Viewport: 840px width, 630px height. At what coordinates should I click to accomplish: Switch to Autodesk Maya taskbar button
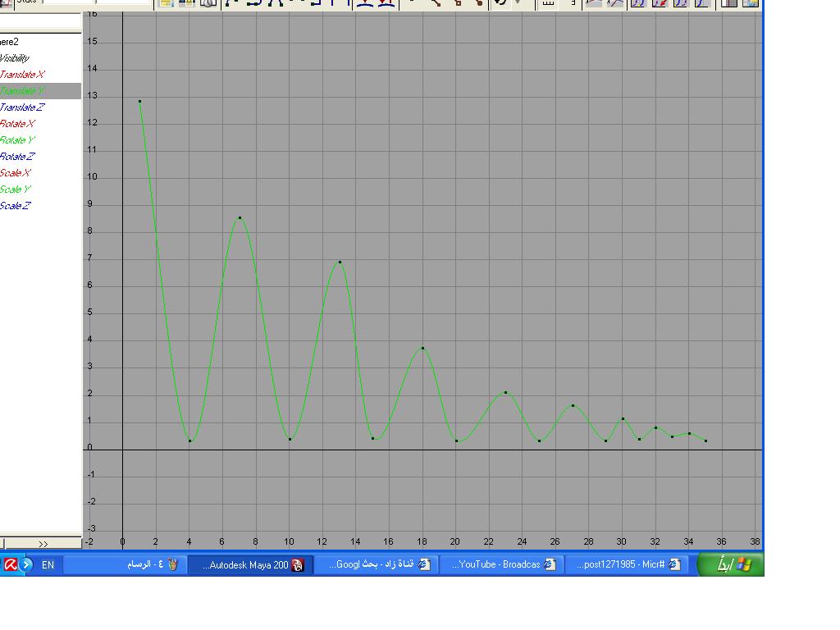point(251,564)
